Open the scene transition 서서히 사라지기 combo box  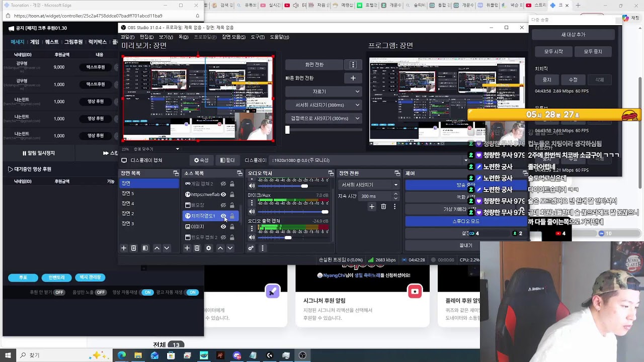369,185
